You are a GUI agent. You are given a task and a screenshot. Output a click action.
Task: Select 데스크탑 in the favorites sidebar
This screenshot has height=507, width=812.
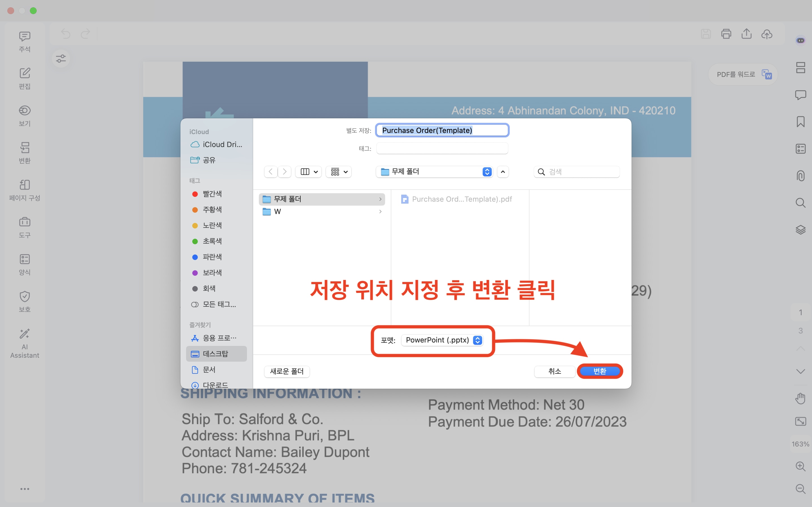click(x=215, y=354)
